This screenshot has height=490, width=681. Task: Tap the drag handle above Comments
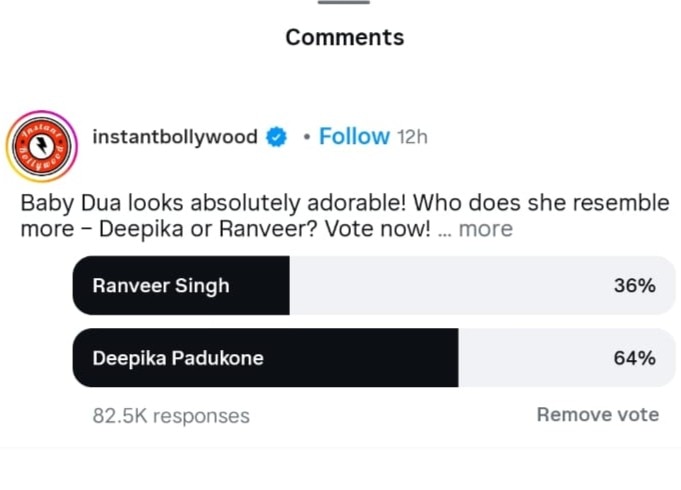click(x=344, y=3)
